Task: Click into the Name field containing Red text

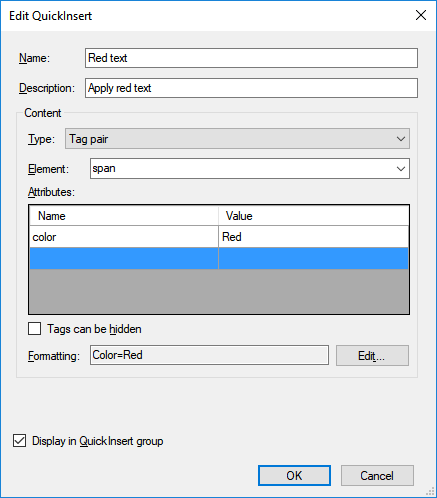Action: click(x=251, y=58)
